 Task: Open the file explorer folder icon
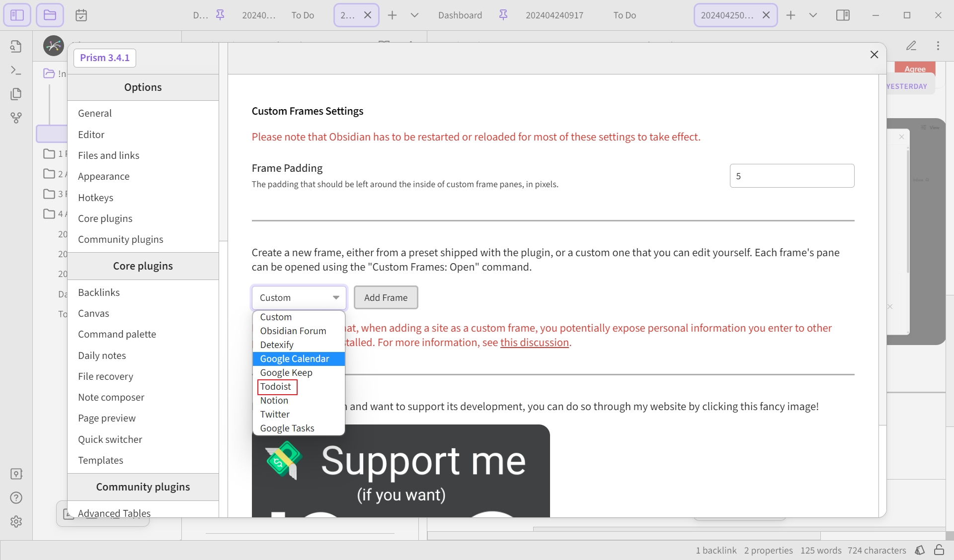pyautogui.click(x=50, y=15)
